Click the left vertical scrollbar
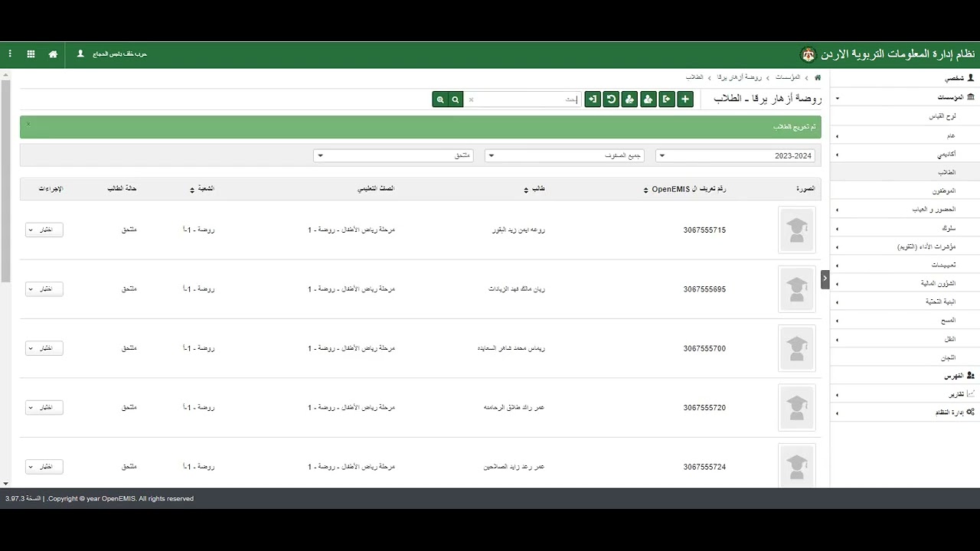This screenshot has width=980, height=551. pos(5,180)
